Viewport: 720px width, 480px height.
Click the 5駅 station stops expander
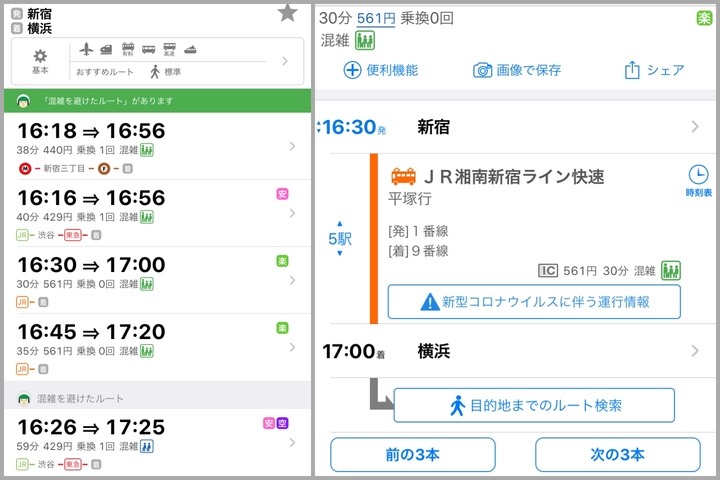coord(340,239)
